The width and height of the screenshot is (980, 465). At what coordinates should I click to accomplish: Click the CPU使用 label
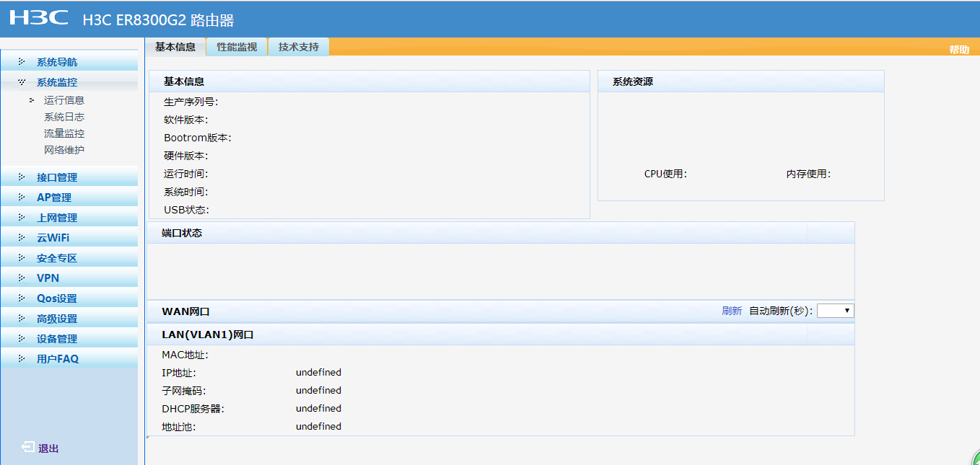tap(665, 174)
